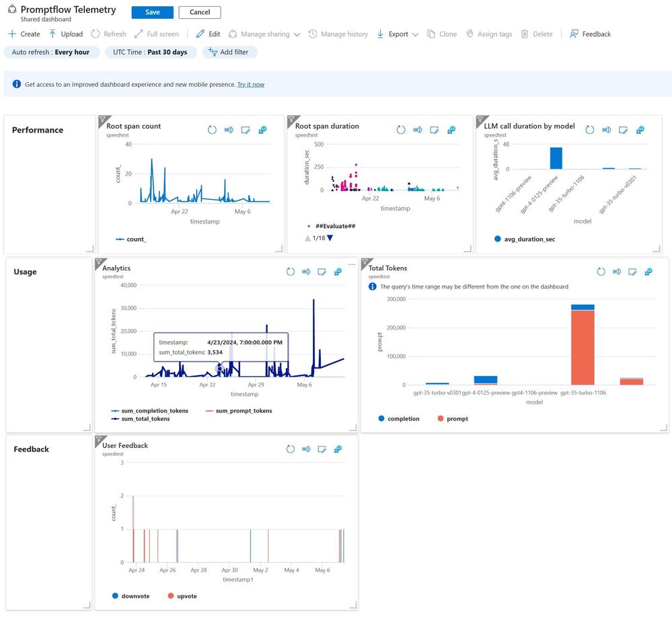The height and width of the screenshot is (641, 672).
Task: Open query editor icon on Root span duration
Action: (x=418, y=130)
